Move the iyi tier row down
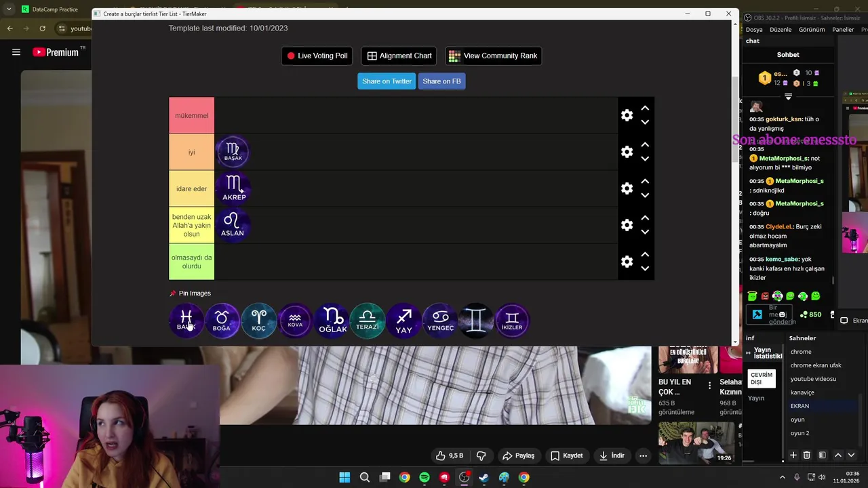The height and width of the screenshot is (488, 868). 645,159
